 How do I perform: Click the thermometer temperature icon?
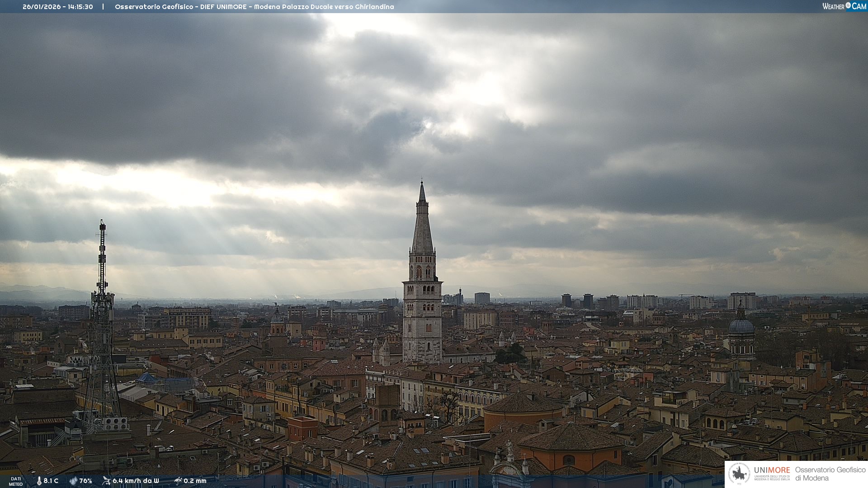39,481
